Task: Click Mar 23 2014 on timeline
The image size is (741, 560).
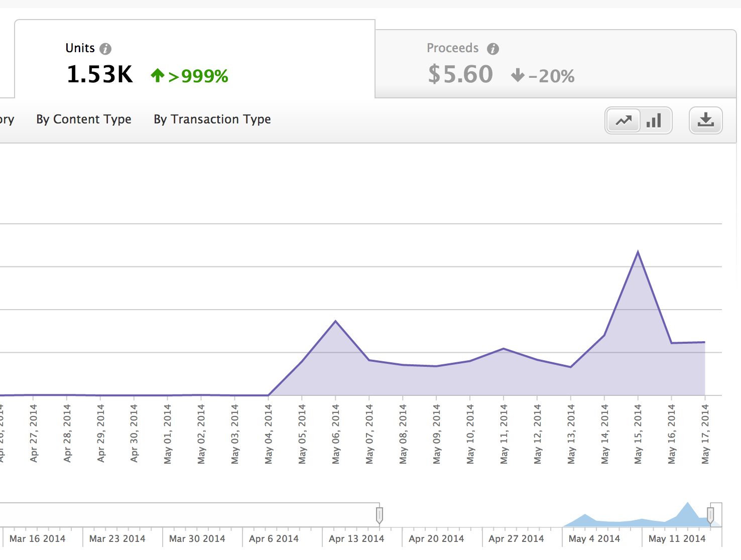Action: pyautogui.click(x=117, y=538)
